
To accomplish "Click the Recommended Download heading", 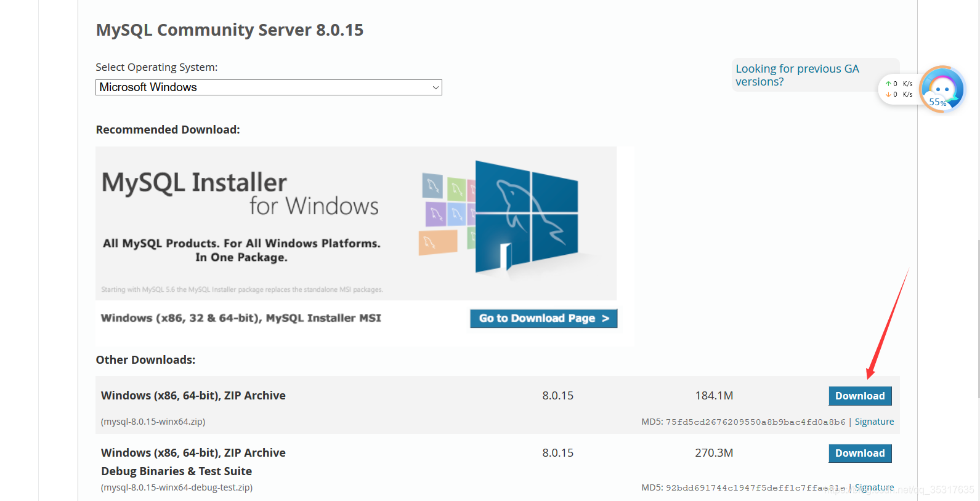I will 168,130.
